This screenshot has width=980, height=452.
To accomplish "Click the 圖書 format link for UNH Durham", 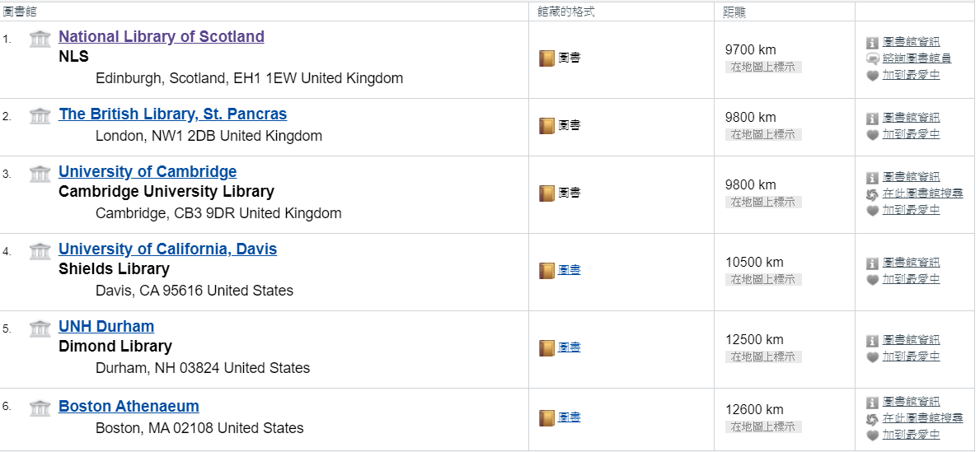I will tap(569, 347).
